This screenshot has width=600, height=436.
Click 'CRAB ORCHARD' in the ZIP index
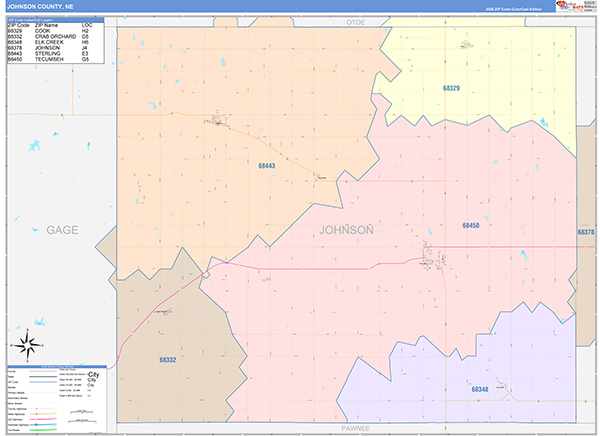tap(55, 37)
